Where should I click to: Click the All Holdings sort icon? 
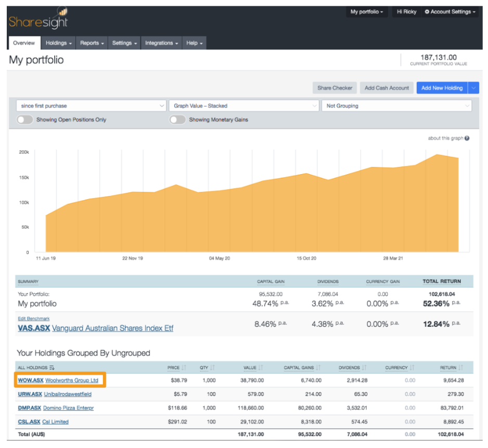52,368
